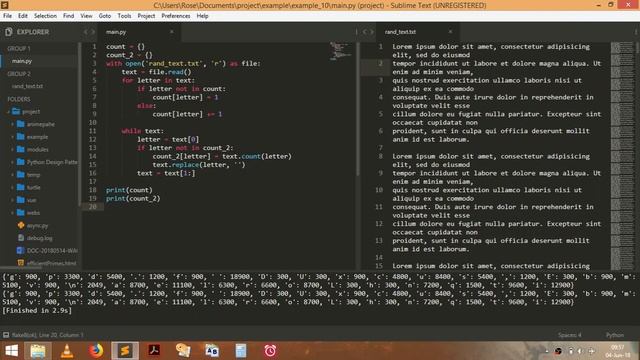Click the vue folder icon
The image size is (640, 360).
pos(21,200)
